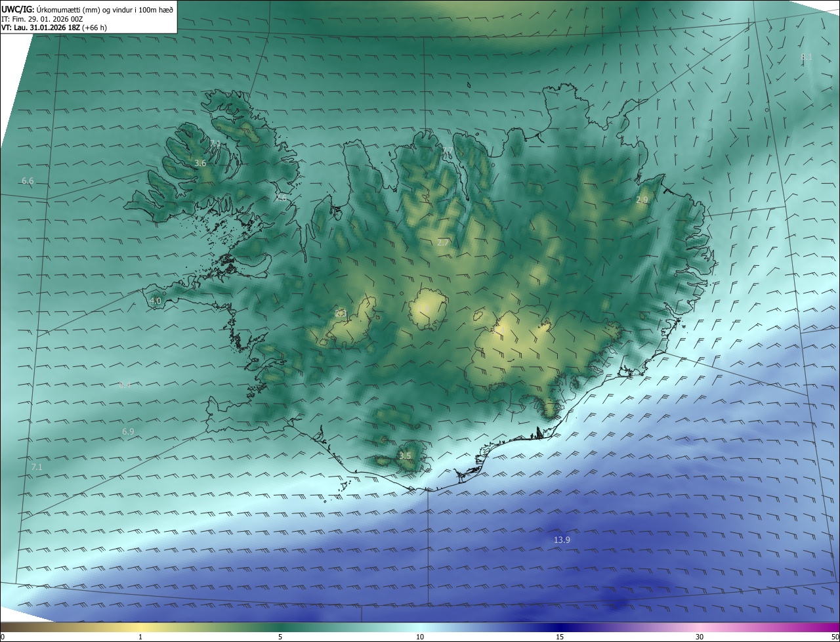This screenshot has width=840, height=642.
Task: Click the valid time 'VT: Lau. 31.01.2026 18Z (+66 h)'
Action: click(x=54, y=28)
